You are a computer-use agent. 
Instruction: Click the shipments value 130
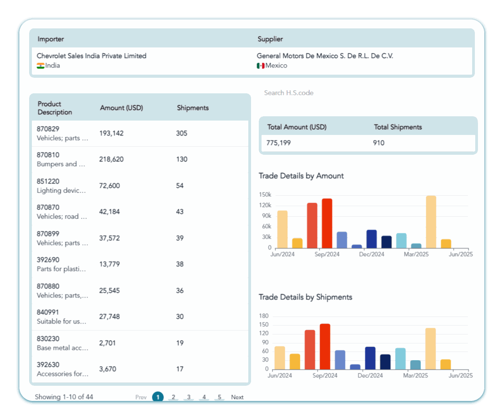[181, 159]
